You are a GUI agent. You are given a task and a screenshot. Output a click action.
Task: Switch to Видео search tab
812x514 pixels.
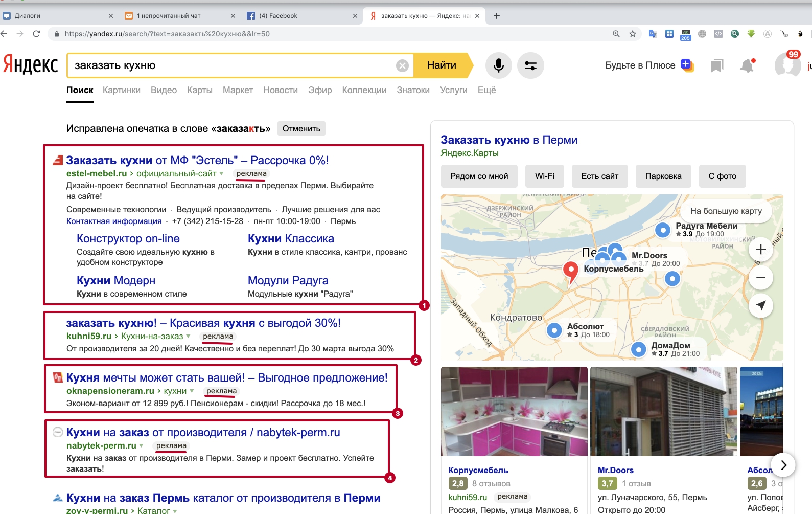pyautogui.click(x=164, y=90)
